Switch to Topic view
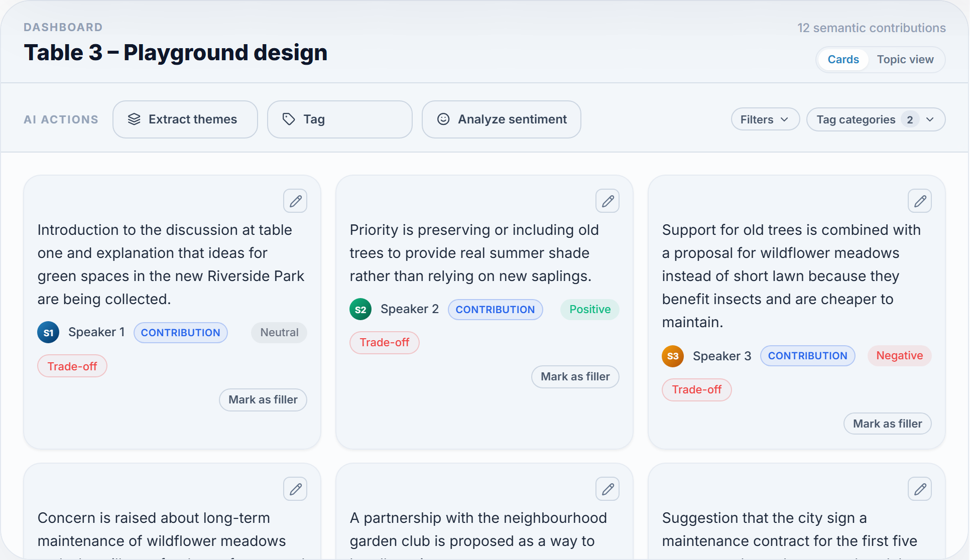Screen dimensions: 970x560 (905, 60)
